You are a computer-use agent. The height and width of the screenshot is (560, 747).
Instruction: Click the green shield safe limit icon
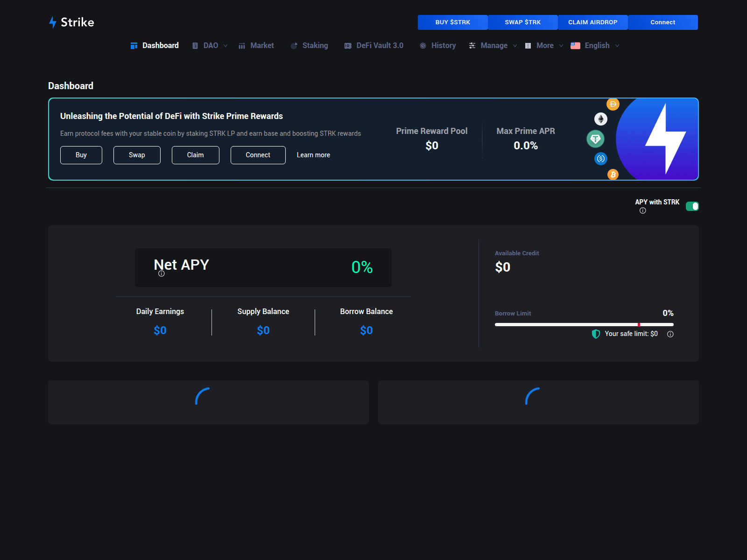pos(596,334)
